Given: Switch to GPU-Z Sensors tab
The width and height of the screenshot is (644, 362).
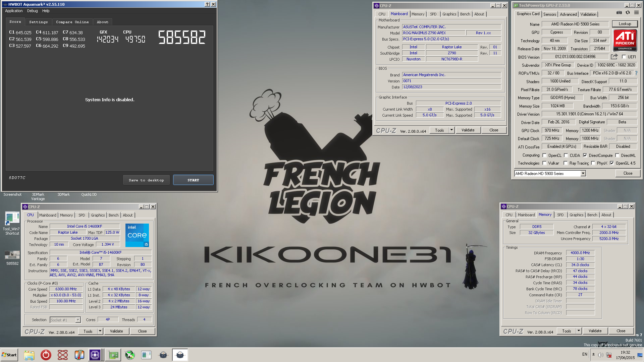Looking at the screenshot, I should pyautogui.click(x=550, y=14).
